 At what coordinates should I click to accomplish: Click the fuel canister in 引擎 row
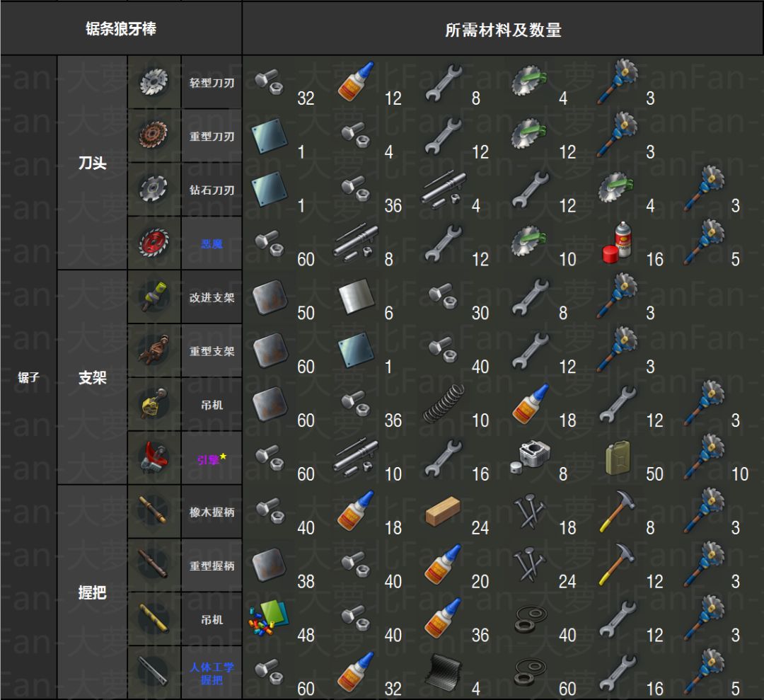(618, 458)
